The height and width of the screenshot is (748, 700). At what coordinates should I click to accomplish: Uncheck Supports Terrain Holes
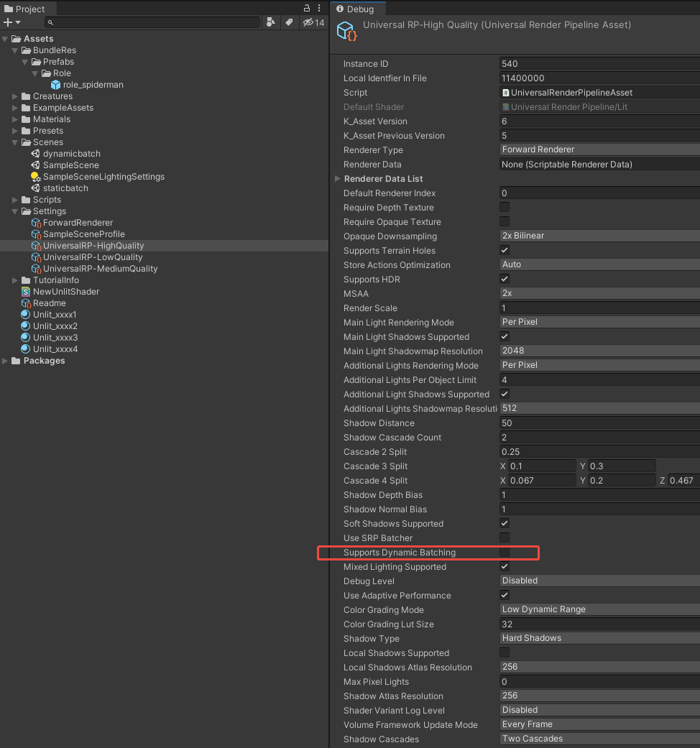tap(505, 250)
